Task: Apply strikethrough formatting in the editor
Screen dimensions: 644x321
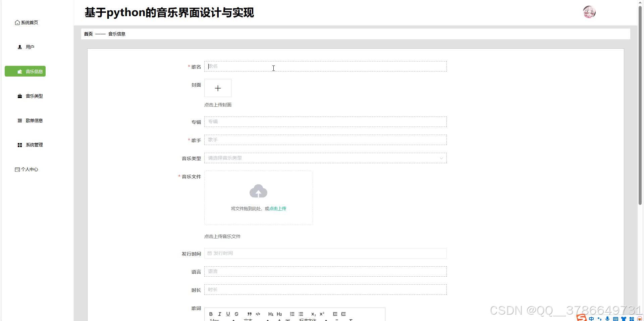Action: [236, 314]
